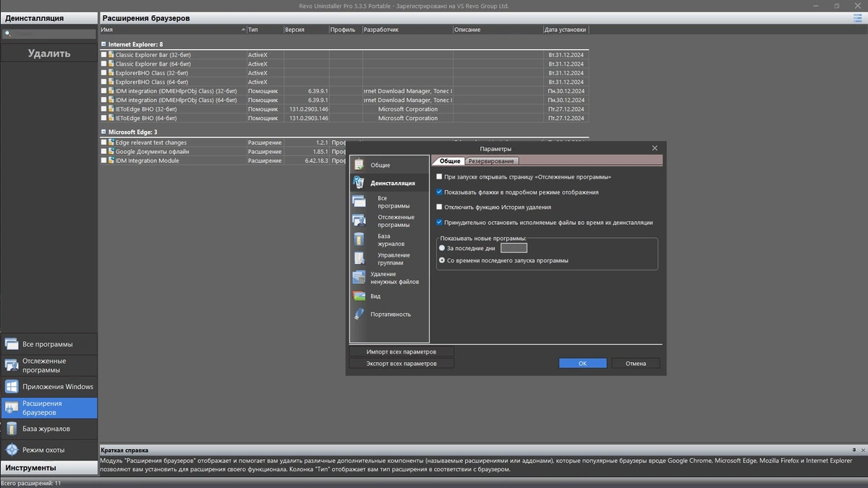Viewport: 868px width, 488px height.
Task: Open Отслеженные программы in main window sidebar
Action: pyautogui.click(x=48, y=365)
